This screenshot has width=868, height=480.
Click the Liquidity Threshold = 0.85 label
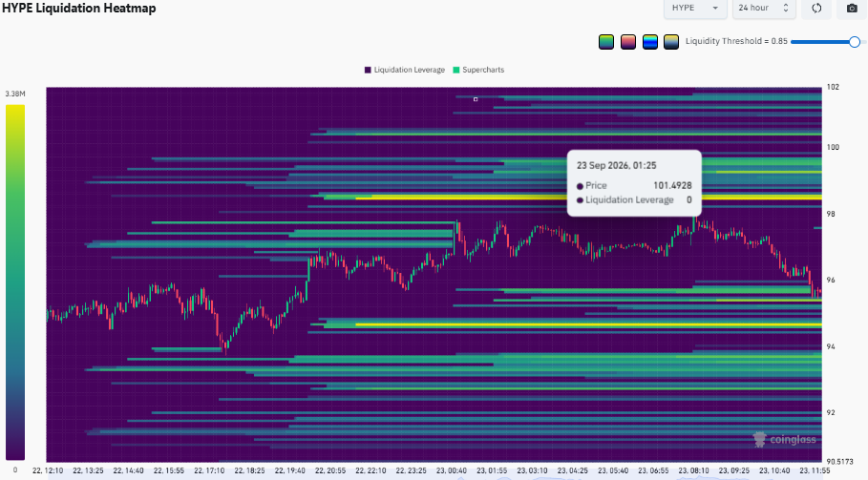[736, 41]
